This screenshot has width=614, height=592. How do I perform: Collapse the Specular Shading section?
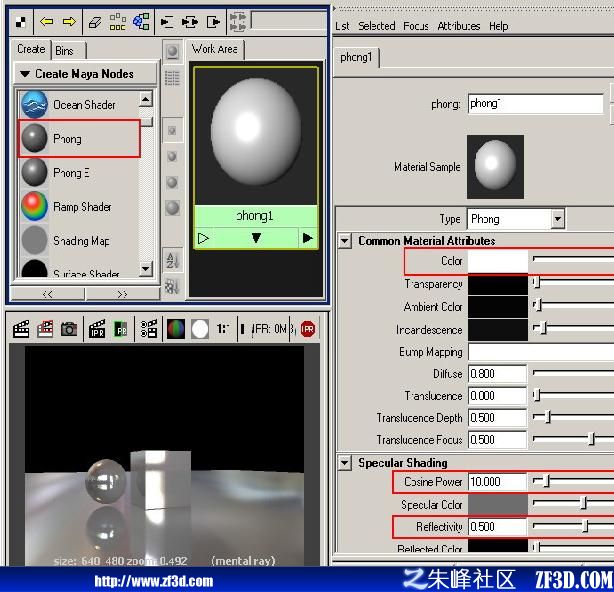[x=345, y=463]
